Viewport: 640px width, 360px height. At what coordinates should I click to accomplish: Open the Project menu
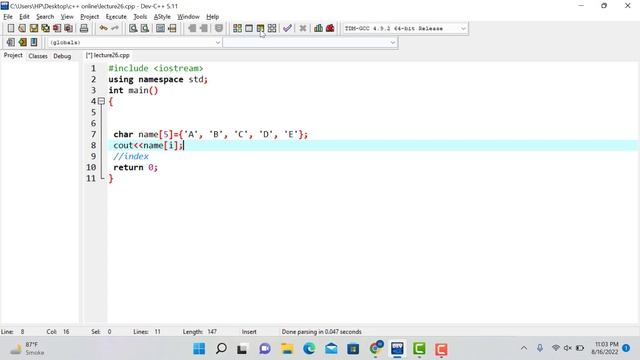pos(89,17)
